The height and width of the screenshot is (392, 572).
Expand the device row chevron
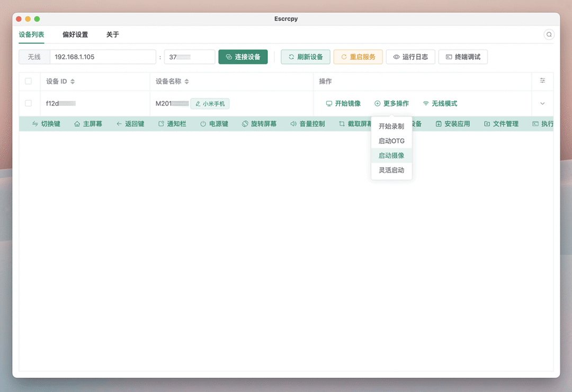542,104
